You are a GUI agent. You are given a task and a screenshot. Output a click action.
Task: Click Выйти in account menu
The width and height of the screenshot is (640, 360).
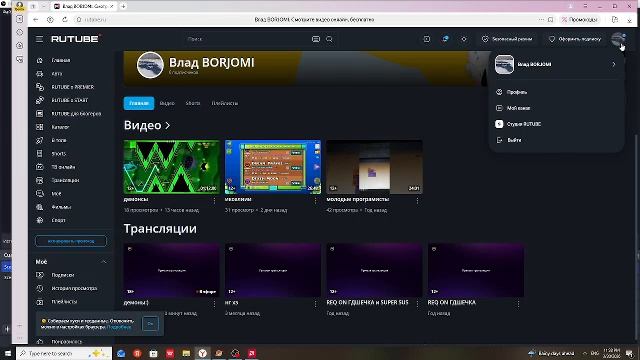[514, 140]
